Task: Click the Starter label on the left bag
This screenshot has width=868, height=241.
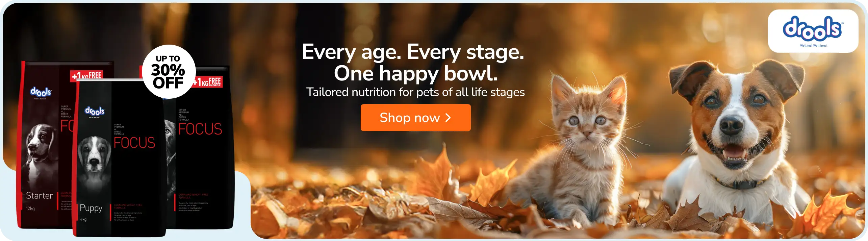Action: [40, 196]
